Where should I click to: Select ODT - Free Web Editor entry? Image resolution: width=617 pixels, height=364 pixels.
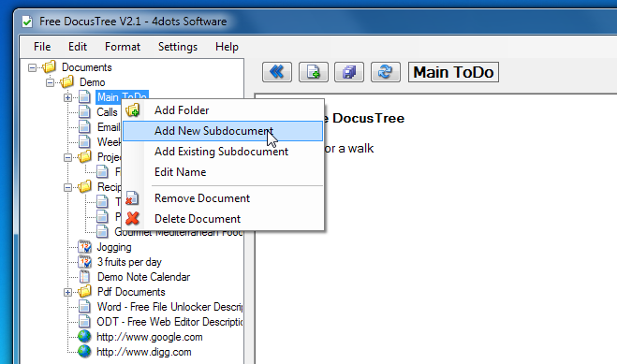[169, 322]
